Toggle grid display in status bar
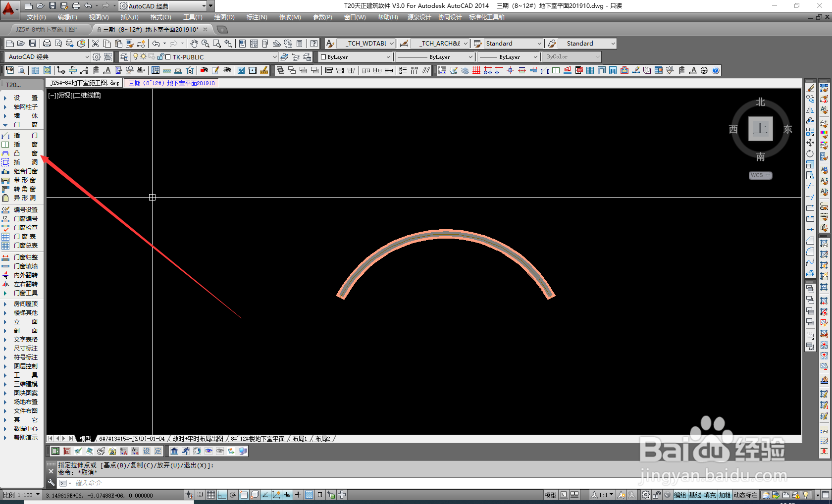Image resolution: width=832 pixels, height=504 pixels. (x=211, y=495)
